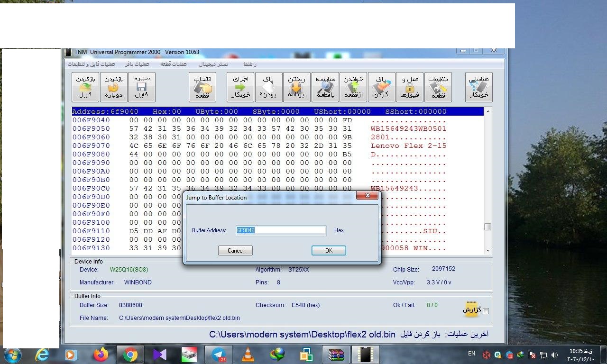
Task: Click the checksum value E548 (hex)
Action: coord(305,305)
